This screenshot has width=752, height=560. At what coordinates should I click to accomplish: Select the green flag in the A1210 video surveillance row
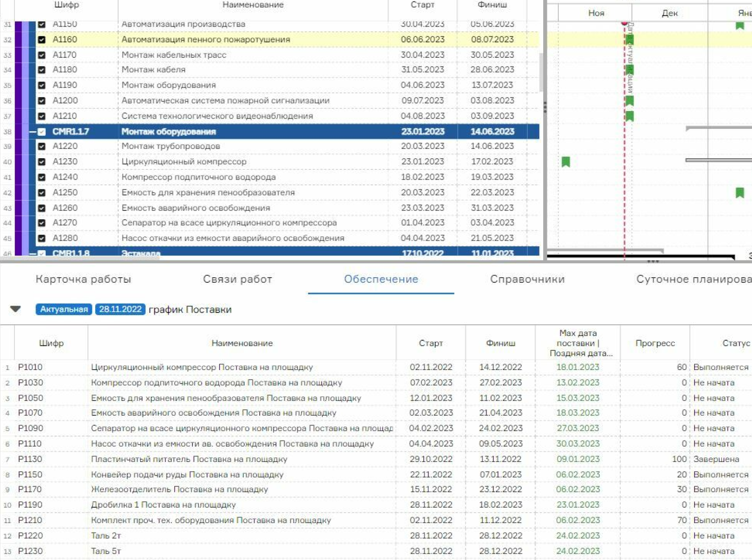(630, 116)
